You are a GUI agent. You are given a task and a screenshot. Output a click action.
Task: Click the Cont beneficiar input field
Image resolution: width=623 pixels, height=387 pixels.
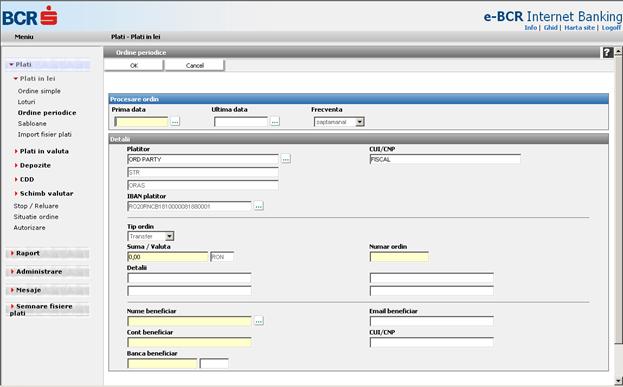click(189, 342)
